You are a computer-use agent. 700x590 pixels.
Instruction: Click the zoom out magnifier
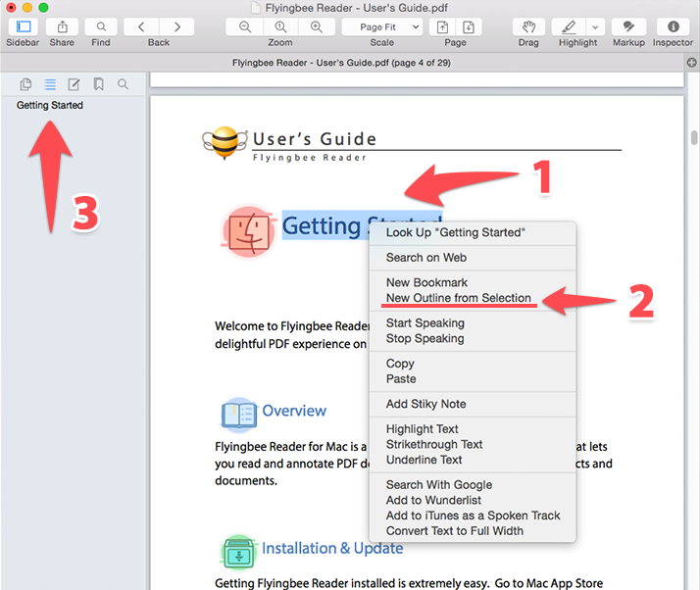click(x=245, y=27)
